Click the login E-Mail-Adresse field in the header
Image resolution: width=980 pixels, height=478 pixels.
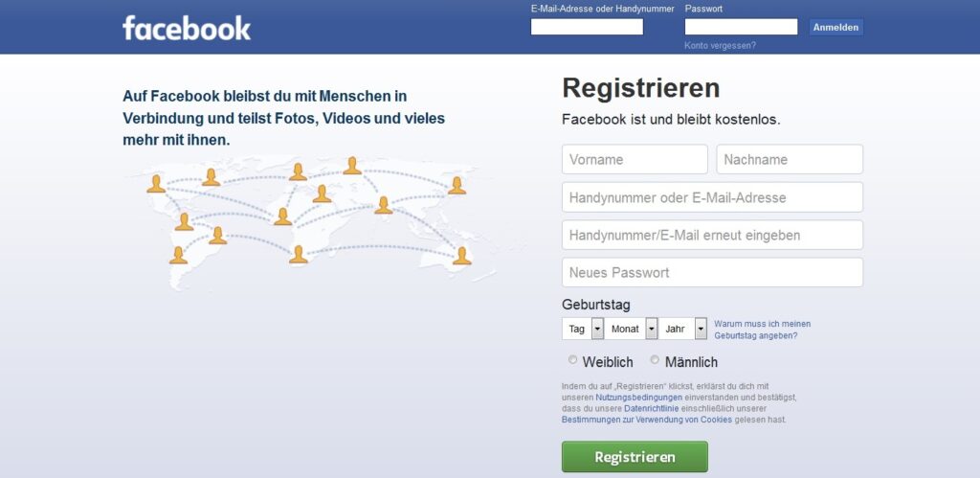587,27
